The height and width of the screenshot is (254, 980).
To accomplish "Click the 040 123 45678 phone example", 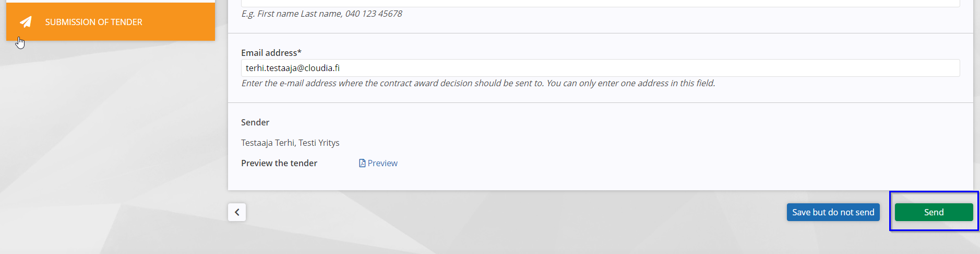I will tap(374, 14).
